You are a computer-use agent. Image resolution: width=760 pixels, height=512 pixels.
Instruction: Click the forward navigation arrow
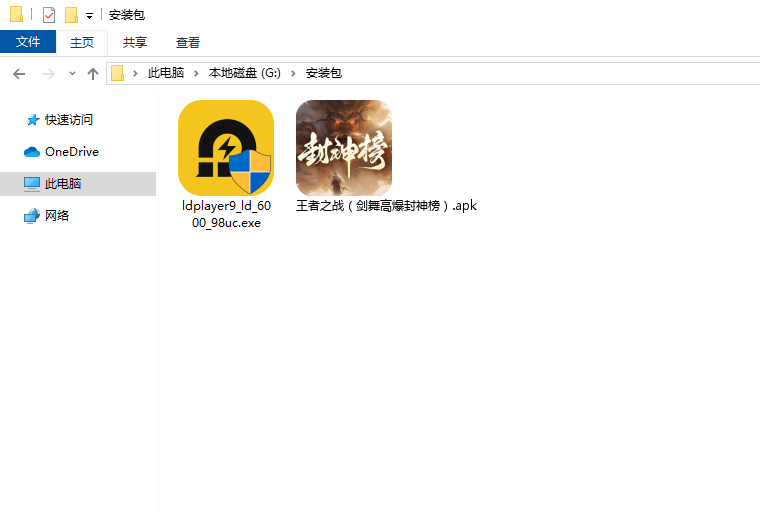(48, 74)
